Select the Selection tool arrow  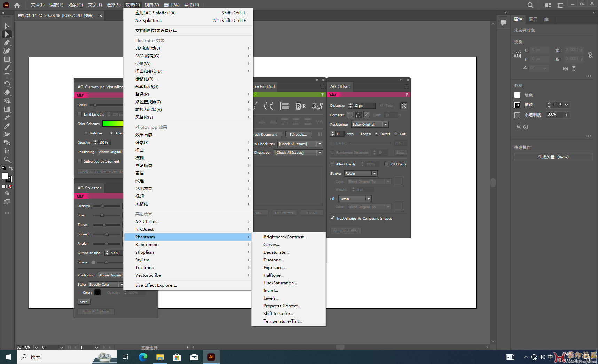(7, 26)
